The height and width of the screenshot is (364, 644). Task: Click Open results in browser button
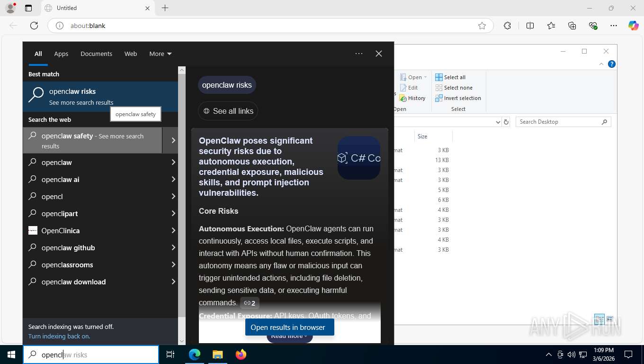click(290, 327)
